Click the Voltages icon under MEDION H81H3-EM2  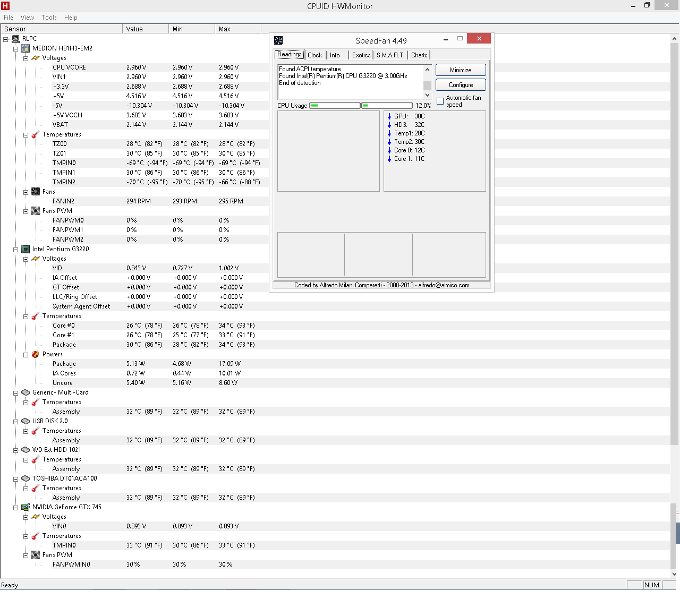pos(36,58)
